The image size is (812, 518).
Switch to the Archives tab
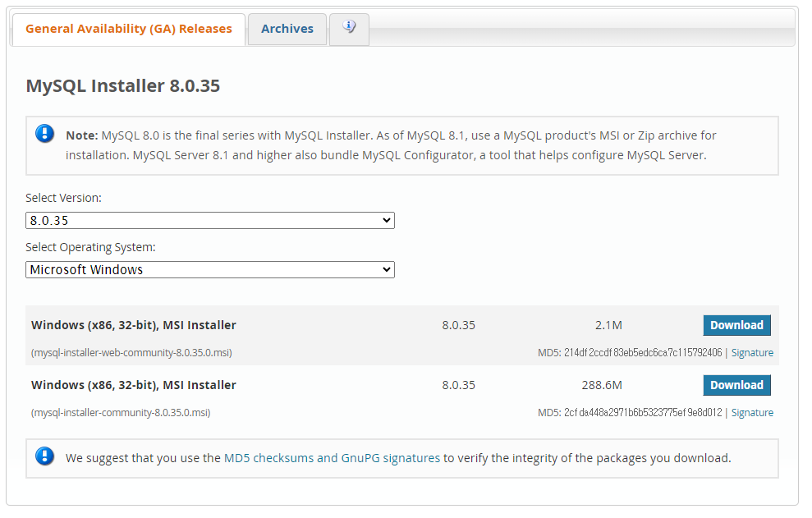[287, 29]
